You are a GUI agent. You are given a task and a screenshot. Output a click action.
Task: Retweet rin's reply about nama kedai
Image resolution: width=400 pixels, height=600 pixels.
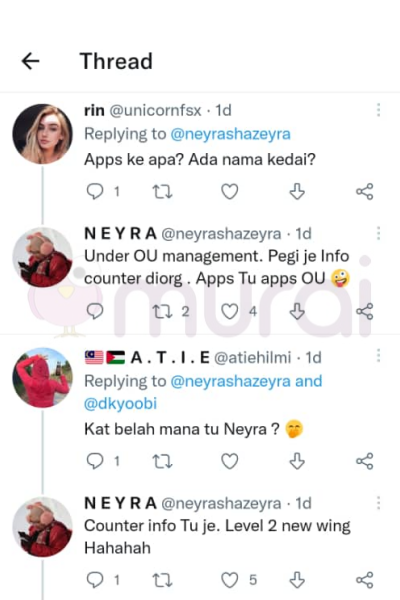click(162, 191)
